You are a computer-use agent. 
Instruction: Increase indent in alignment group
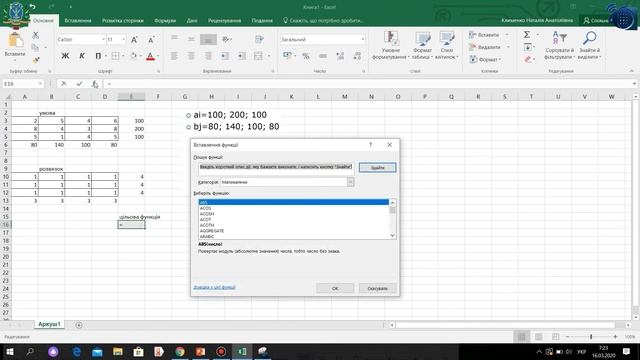pyautogui.click(x=242, y=56)
